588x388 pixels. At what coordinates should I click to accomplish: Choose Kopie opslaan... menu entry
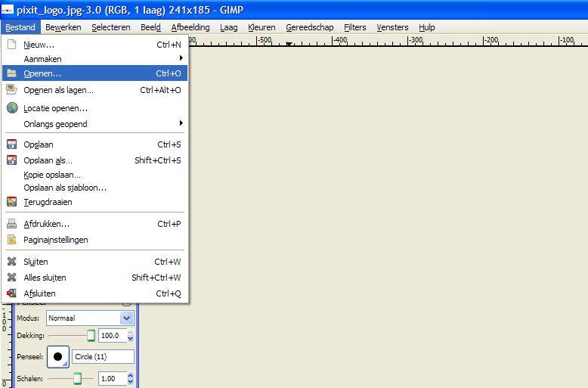(x=95, y=175)
